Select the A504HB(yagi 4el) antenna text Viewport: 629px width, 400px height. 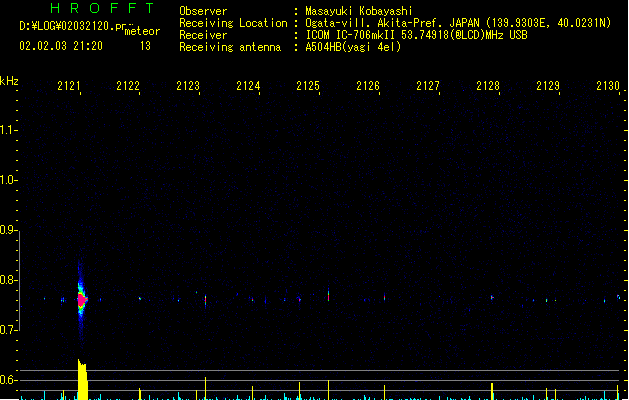[x=353, y=47]
